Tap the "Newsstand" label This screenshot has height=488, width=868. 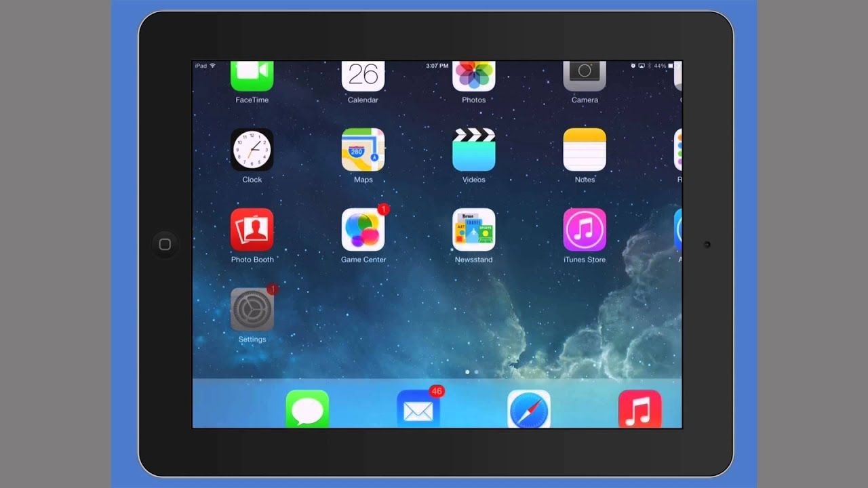coord(473,260)
